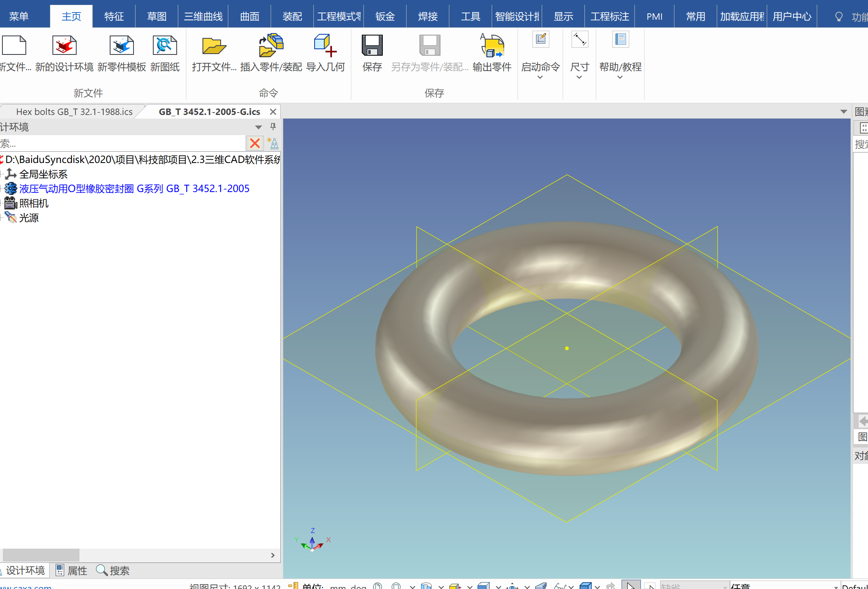The image size is (868, 589).
Task: Open the Hex bolts GB_T 32.1-1988.ics tab
Action: tap(74, 112)
